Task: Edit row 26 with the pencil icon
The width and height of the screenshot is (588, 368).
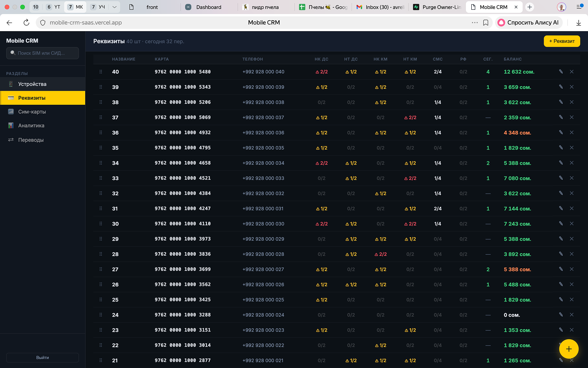Action: pyautogui.click(x=561, y=284)
